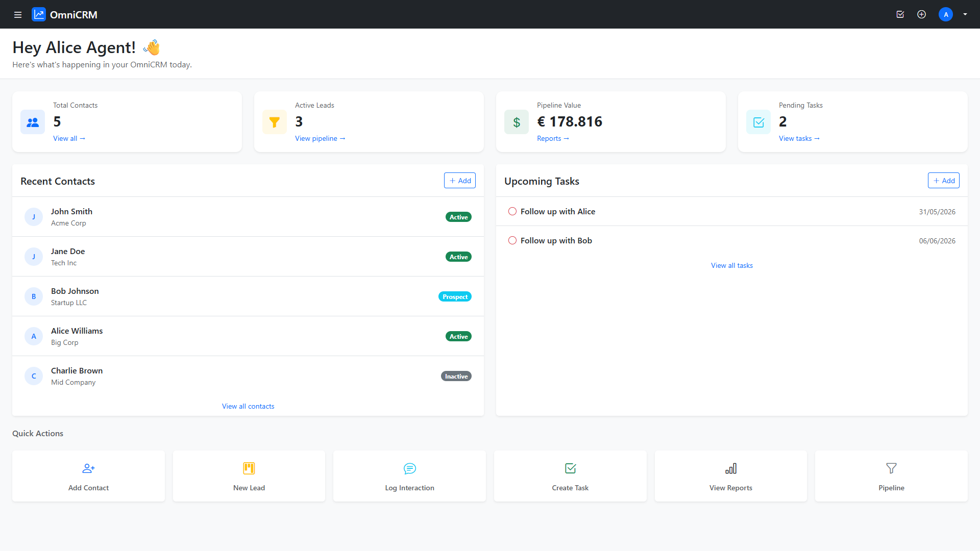Select the Create Task quick action label

coord(570,488)
